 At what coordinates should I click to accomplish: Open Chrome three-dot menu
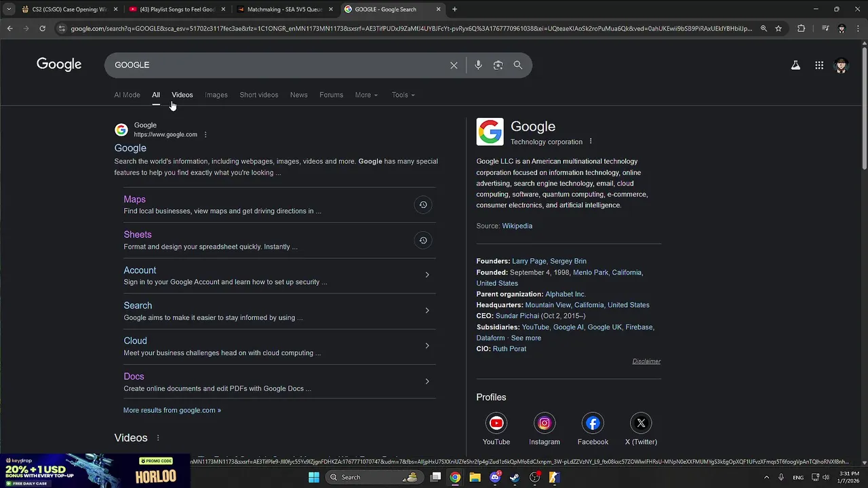(858, 28)
